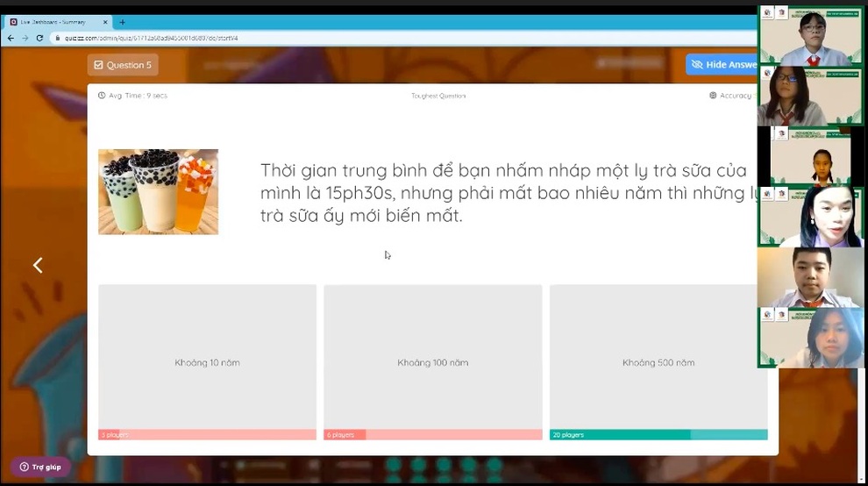Click the Toughest Question label
This screenshot has height=486, width=868.
tap(438, 96)
